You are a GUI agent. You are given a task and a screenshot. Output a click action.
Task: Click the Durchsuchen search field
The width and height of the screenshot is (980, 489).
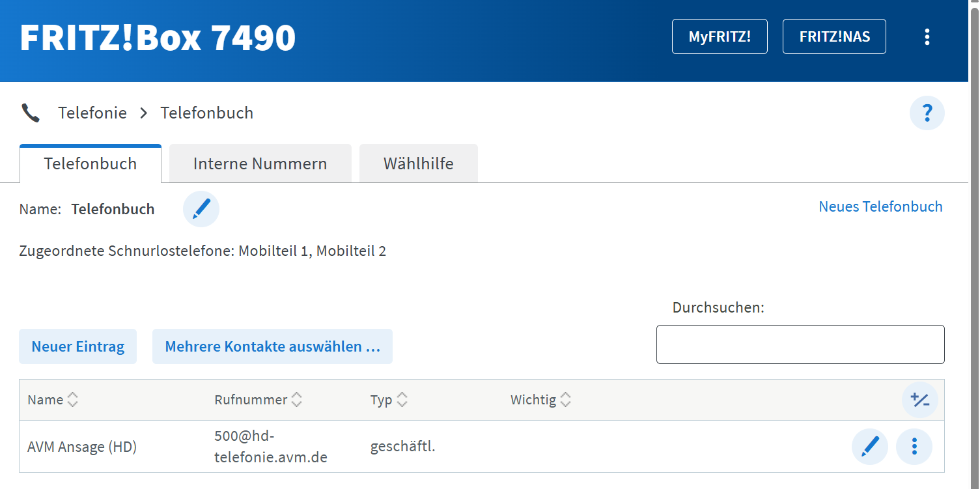pyautogui.click(x=800, y=344)
